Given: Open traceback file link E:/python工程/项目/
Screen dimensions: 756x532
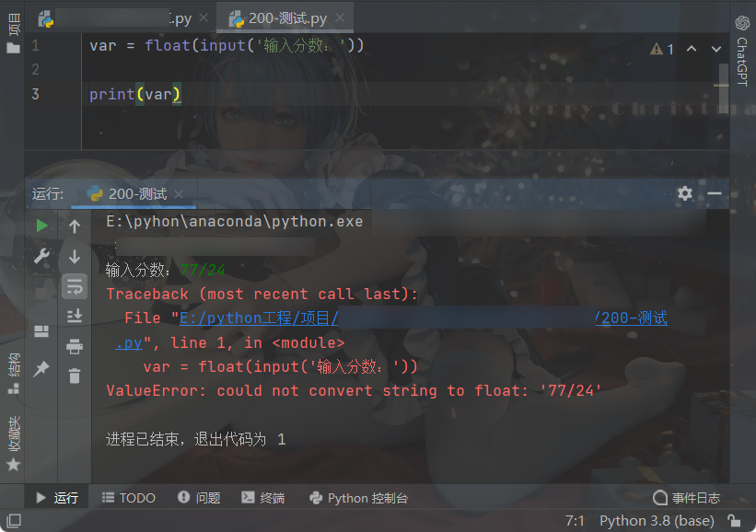Looking at the screenshot, I should click(259, 318).
